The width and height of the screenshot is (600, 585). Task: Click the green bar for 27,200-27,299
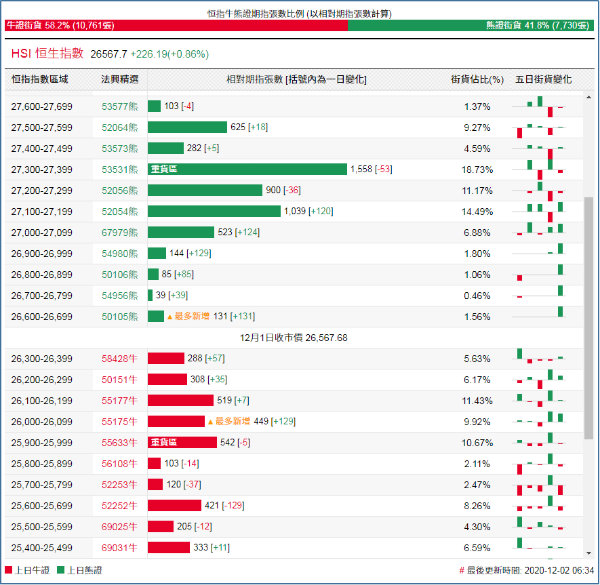(205, 190)
